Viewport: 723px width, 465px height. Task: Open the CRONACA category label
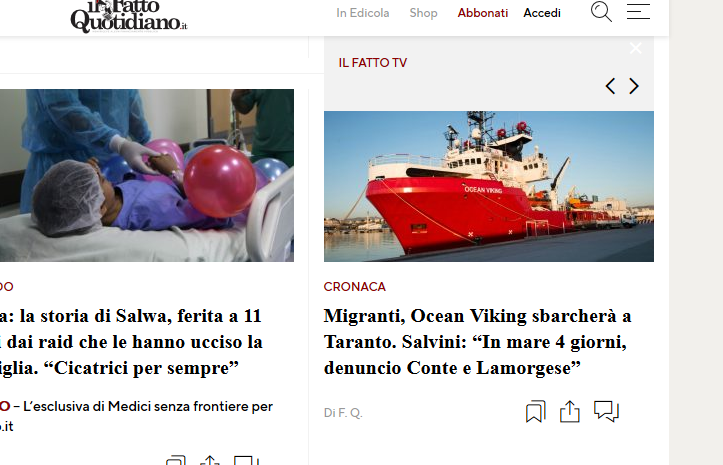point(355,287)
